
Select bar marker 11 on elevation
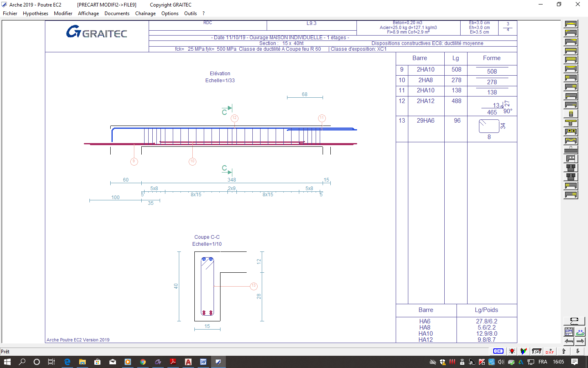(322, 118)
